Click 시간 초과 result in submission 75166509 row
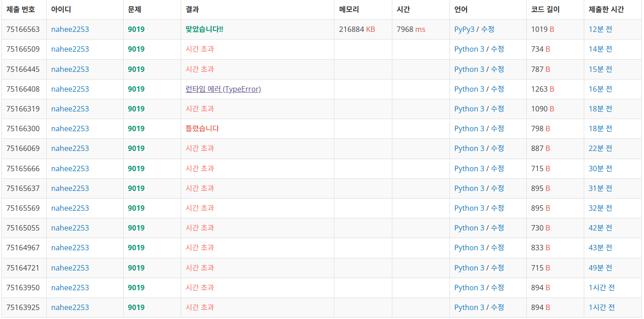Screen dimensions: 644x319 200,49
